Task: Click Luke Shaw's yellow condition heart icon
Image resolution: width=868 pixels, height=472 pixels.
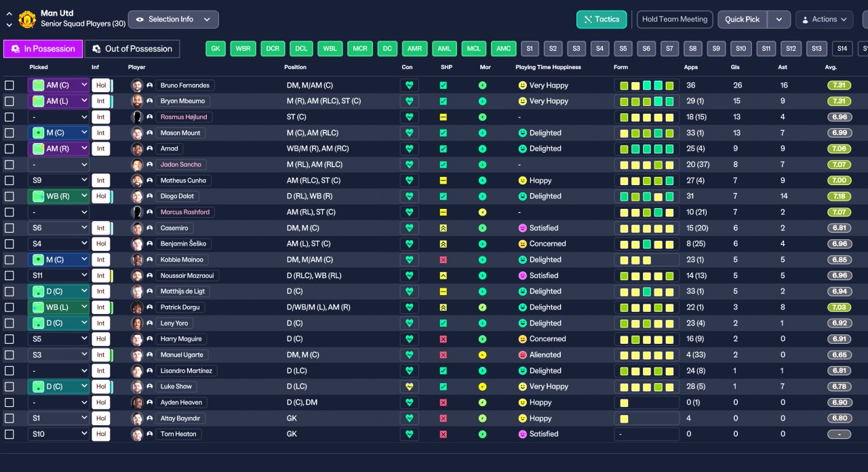Action: click(409, 387)
